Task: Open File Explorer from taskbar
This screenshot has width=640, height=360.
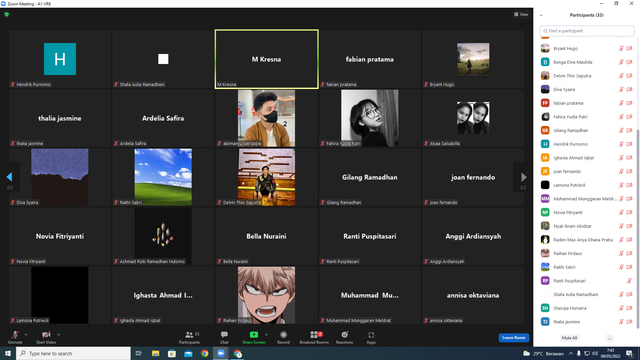Action: tap(156, 353)
